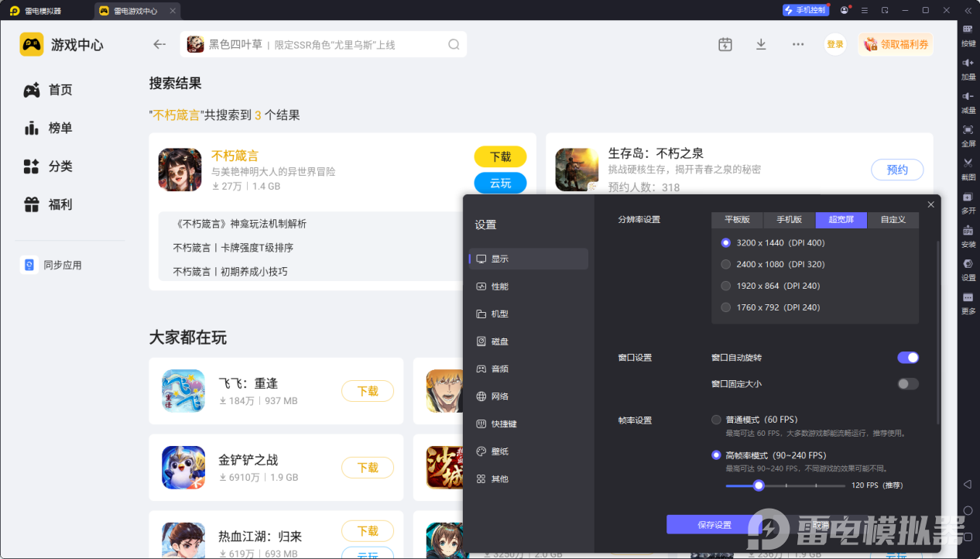Image resolution: width=980 pixels, height=559 pixels.
Task: Enable 窗口固定大小 window fixed size
Action: [907, 383]
